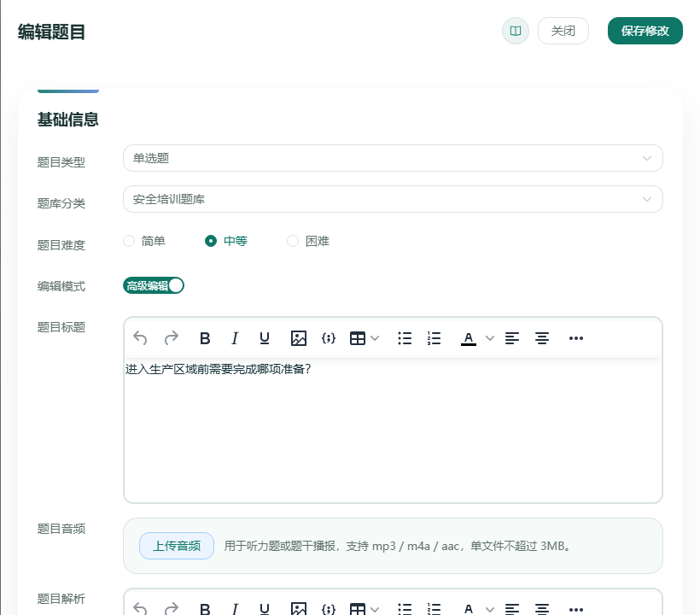
Task: Redo in the 题目解析 editor toolbar
Action: 172,609
